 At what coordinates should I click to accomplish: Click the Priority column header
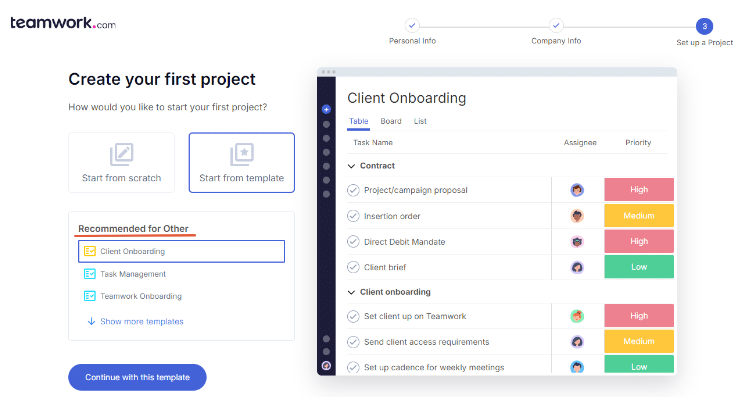tap(638, 143)
